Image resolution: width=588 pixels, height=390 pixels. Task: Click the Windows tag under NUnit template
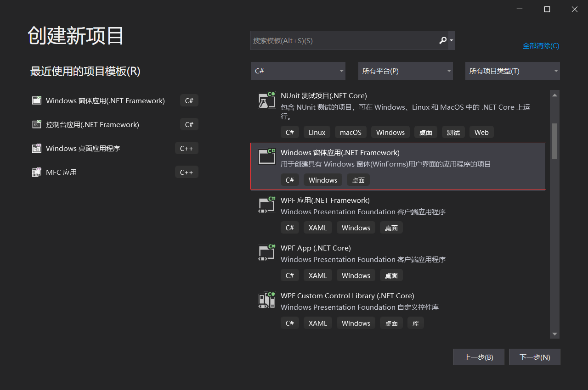coord(390,132)
